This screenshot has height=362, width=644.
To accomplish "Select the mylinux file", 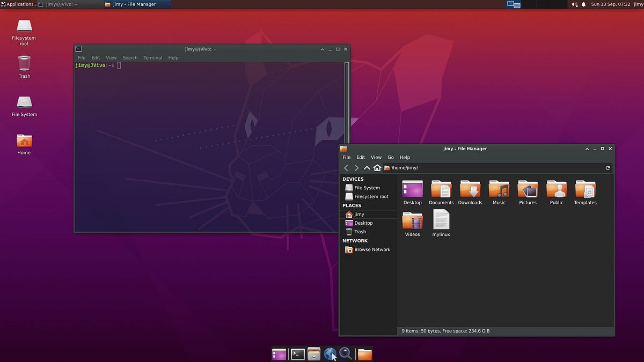I will pos(441,223).
